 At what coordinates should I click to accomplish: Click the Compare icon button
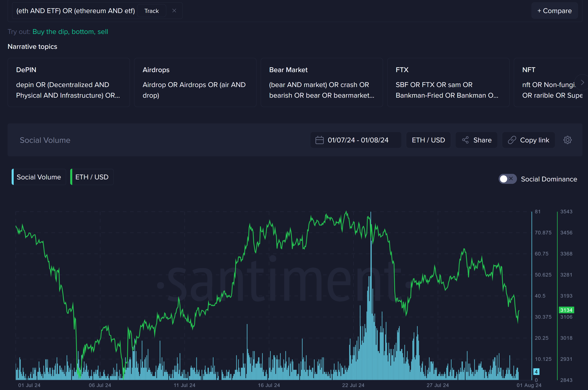click(x=555, y=11)
